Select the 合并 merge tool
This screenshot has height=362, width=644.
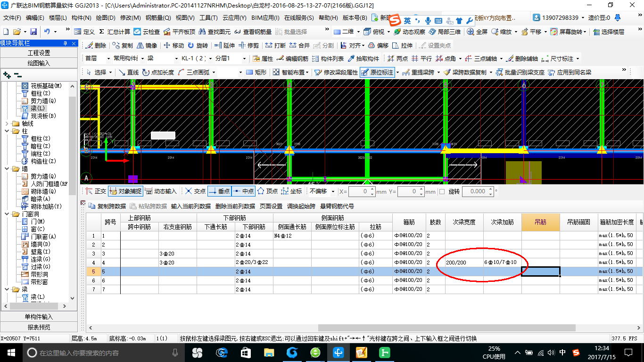pos(299,45)
